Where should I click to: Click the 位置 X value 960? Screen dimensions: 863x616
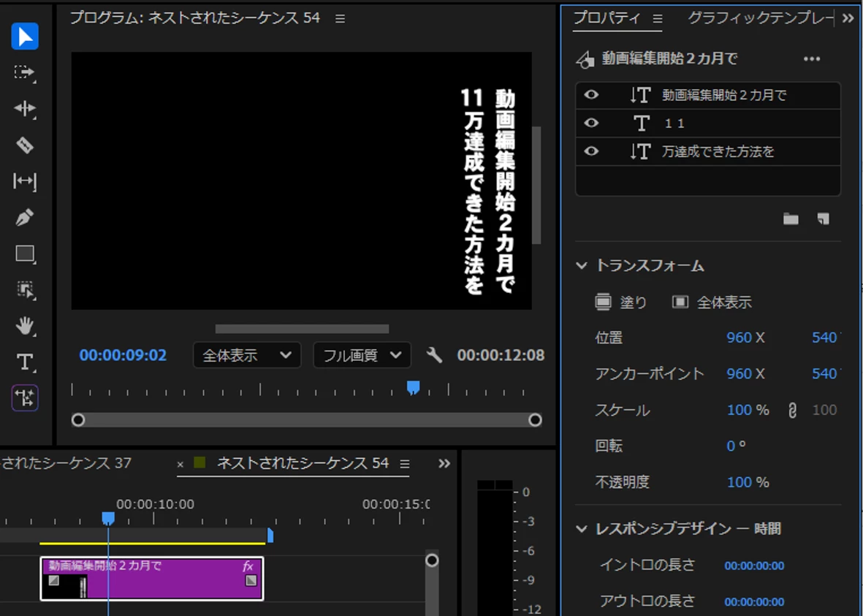pyautogui.click(x=740, y=338)
